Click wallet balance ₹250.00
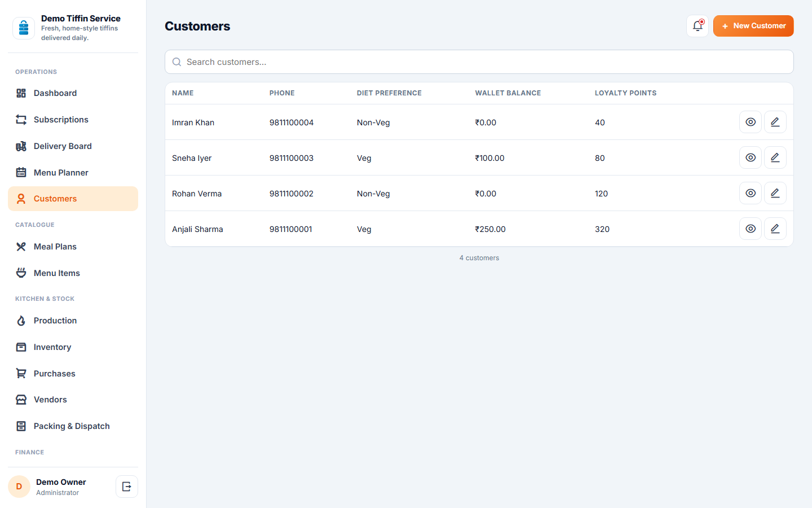812x508 pixels. click(491, 229)
